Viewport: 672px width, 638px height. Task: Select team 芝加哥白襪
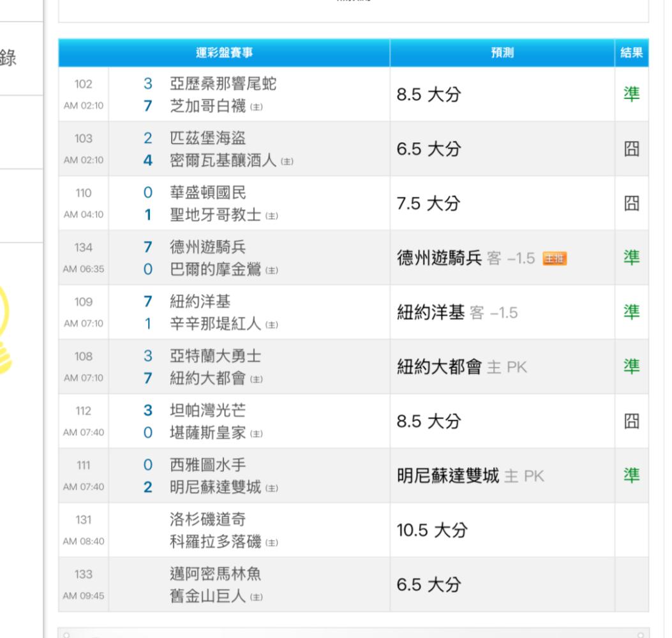(208, 106)
